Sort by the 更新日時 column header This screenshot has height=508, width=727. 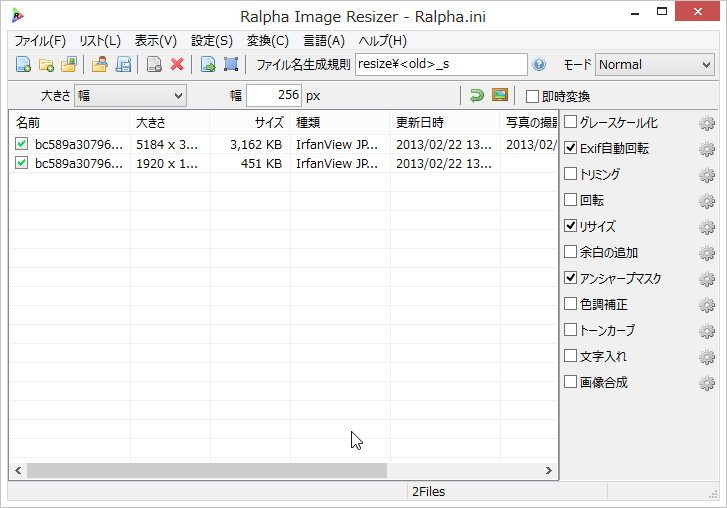coord(445,122)
